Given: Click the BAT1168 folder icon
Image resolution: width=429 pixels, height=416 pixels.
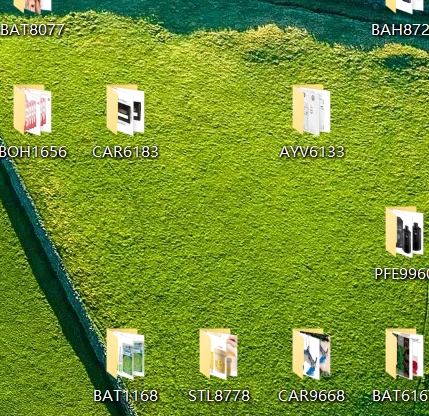Looking at the screenshot, I should [125, 354].
